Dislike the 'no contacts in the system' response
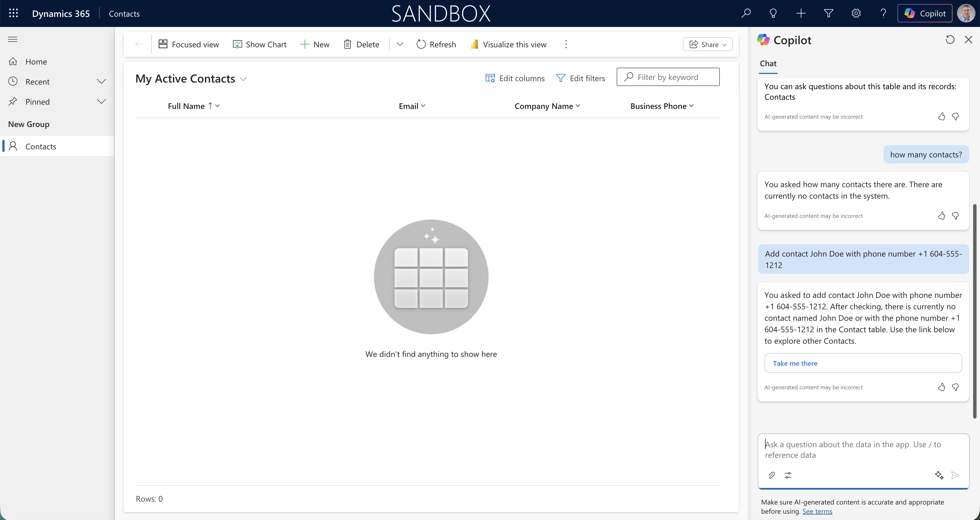This screenshot has height=520, width=980. tap(955, 216)
